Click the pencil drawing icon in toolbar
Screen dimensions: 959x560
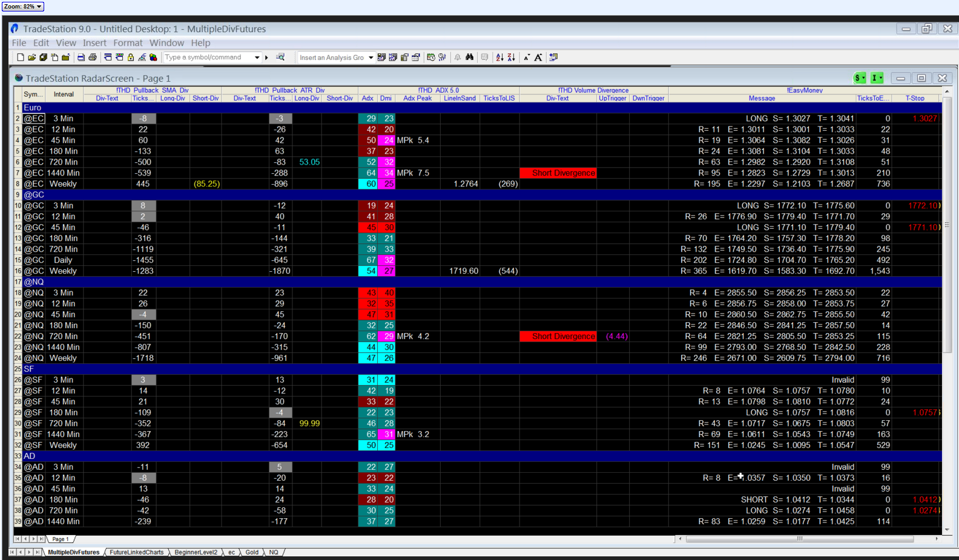[x=142, y=58]
